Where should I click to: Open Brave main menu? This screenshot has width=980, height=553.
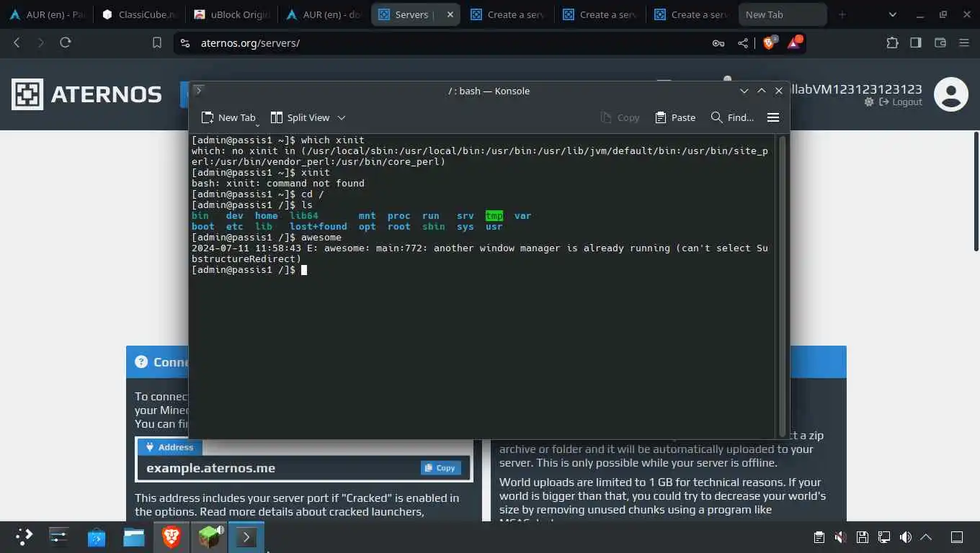964,42
